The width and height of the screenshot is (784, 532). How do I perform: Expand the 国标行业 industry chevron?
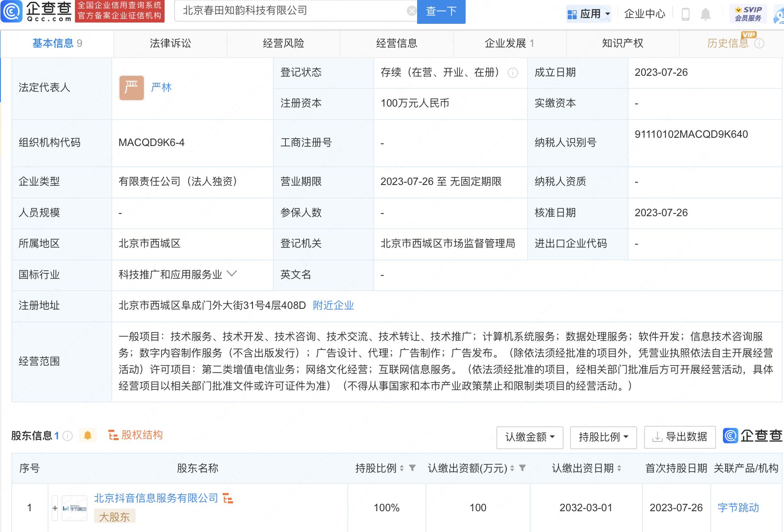[232, 274]
